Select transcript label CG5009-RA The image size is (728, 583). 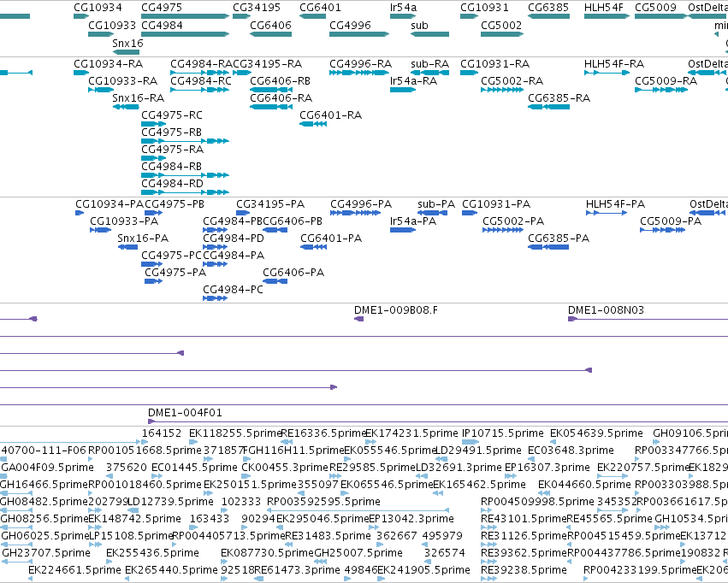tap(666, 80)
